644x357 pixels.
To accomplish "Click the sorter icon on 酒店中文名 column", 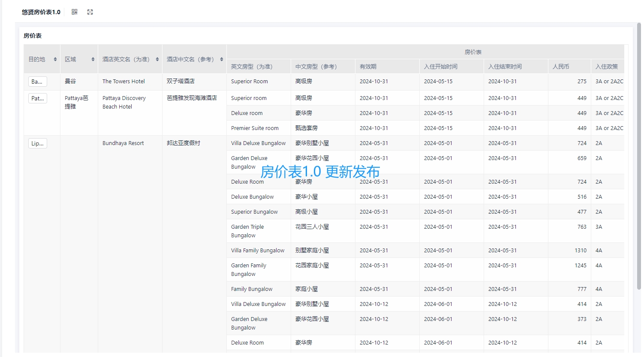I will coord(221,59).
